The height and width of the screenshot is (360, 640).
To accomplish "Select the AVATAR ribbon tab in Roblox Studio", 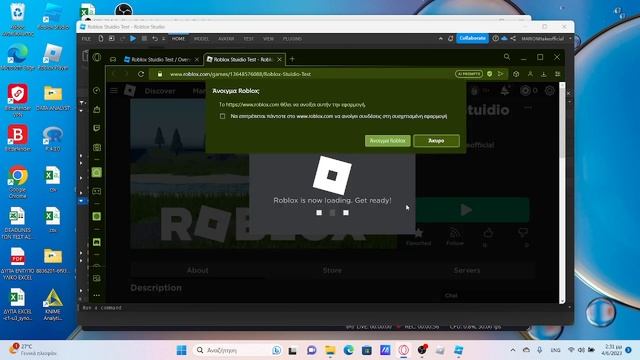I will coord(226,39).
